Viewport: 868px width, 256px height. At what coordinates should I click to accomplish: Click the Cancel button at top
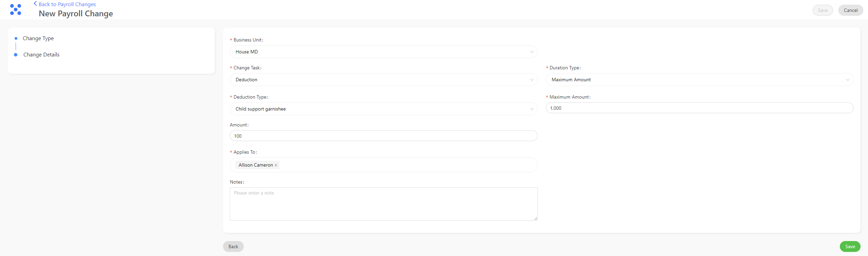click(851, 10)
